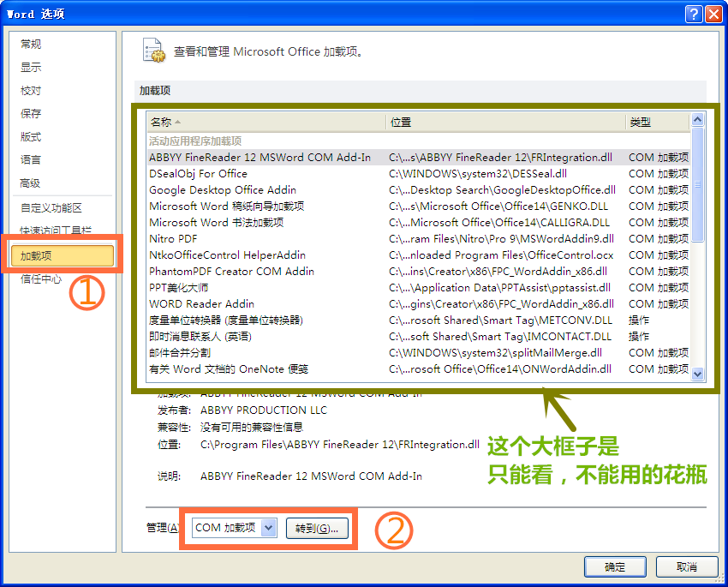Select 有关 Word 文档的 OneNote 便笺 row

click(418, 368)
